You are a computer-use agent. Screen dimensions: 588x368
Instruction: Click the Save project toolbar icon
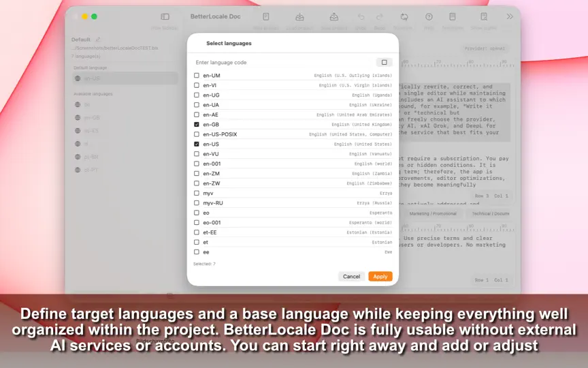click(333, 16)
